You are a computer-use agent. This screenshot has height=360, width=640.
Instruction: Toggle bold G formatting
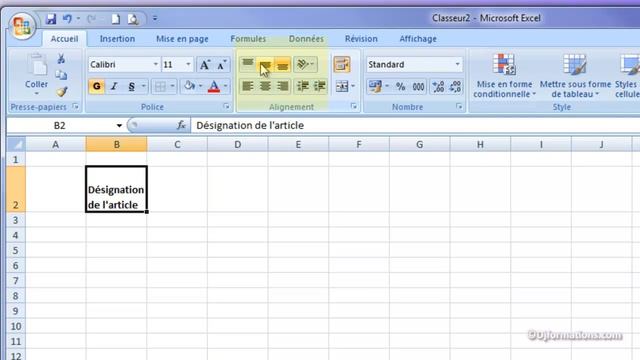96,86
